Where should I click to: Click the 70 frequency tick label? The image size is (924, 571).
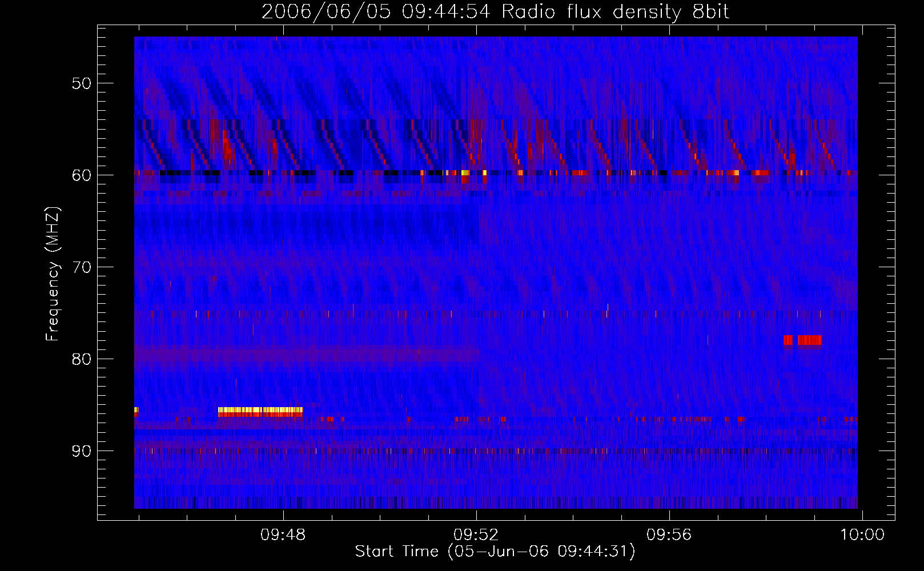[82, 267]
